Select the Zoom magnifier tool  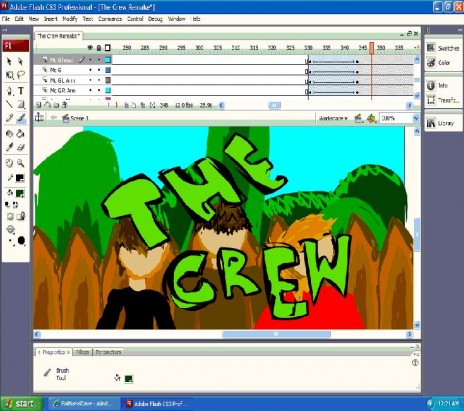click(21, 163)
